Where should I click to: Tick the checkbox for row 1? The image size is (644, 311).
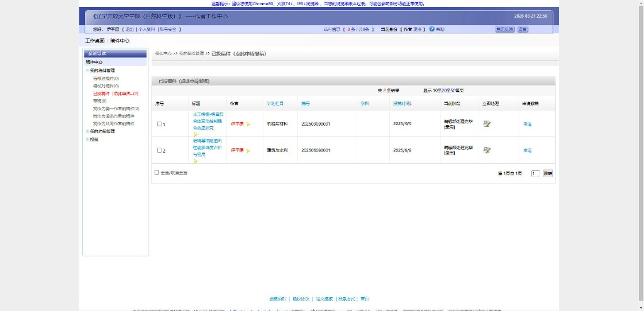[x=160, y=124]
